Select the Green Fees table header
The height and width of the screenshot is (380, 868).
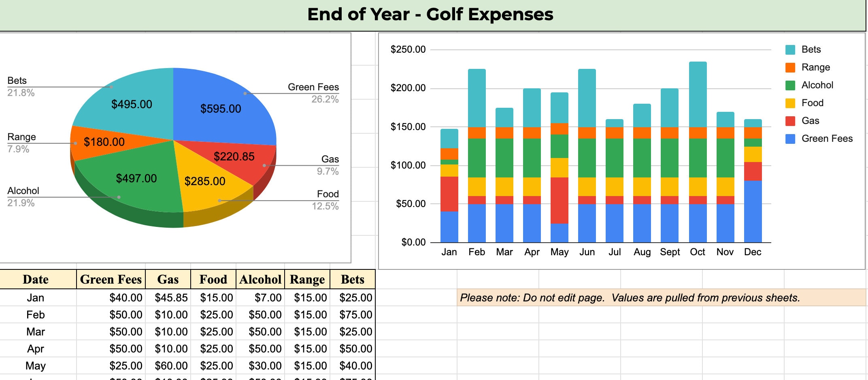pos(111,280)
